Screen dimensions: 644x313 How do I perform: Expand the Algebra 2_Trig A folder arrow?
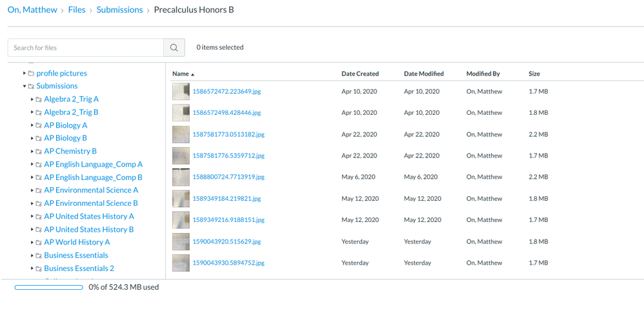(x=32, y=99)
